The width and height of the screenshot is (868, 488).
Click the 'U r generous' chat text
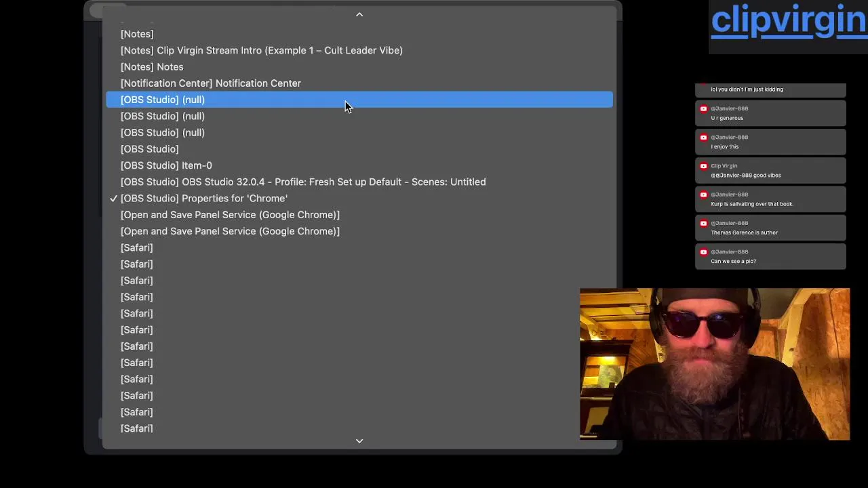point(727,118)
